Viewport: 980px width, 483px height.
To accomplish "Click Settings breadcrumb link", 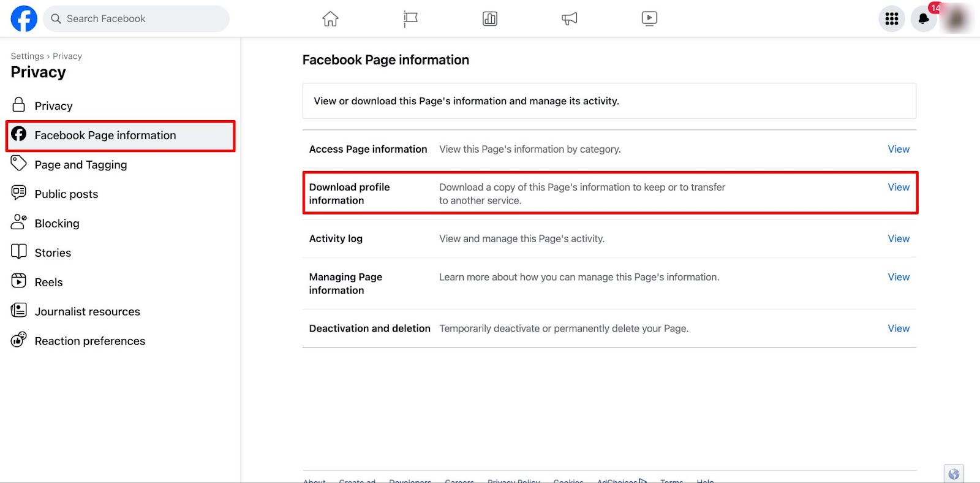I will [x=28, y=56].
